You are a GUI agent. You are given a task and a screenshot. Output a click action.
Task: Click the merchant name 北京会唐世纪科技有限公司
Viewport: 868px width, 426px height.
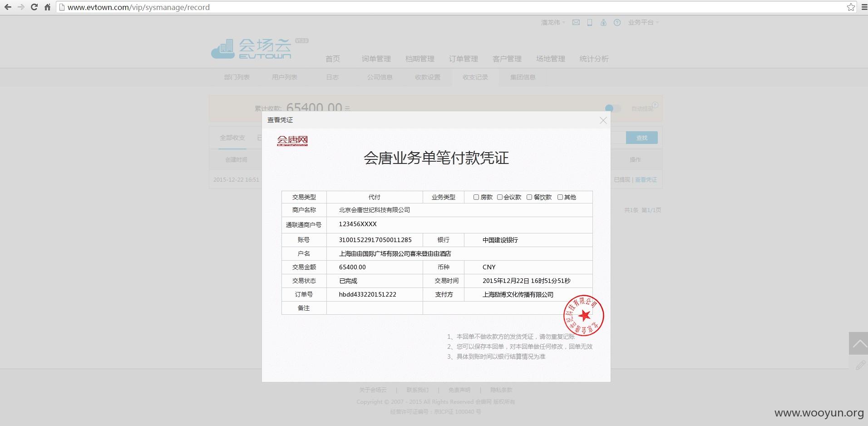pyautogui.click(x=375, y=210)
